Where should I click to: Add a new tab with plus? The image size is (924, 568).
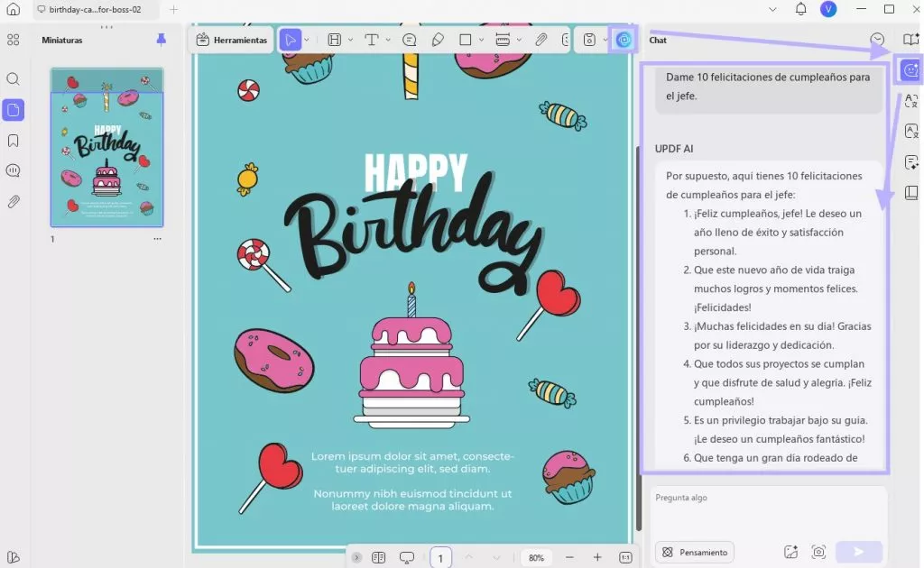tap(173, 9)
